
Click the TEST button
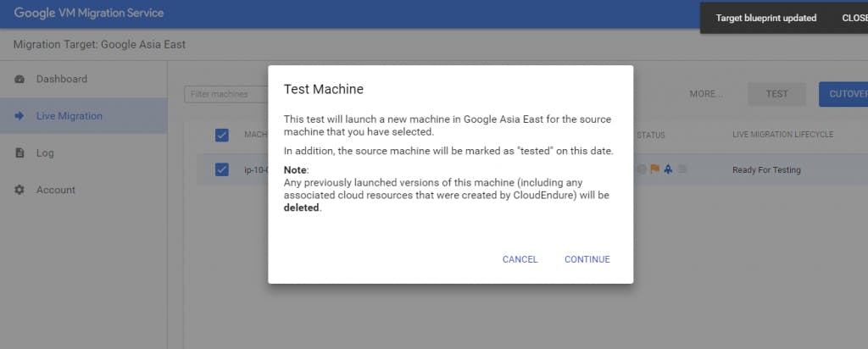776,94
